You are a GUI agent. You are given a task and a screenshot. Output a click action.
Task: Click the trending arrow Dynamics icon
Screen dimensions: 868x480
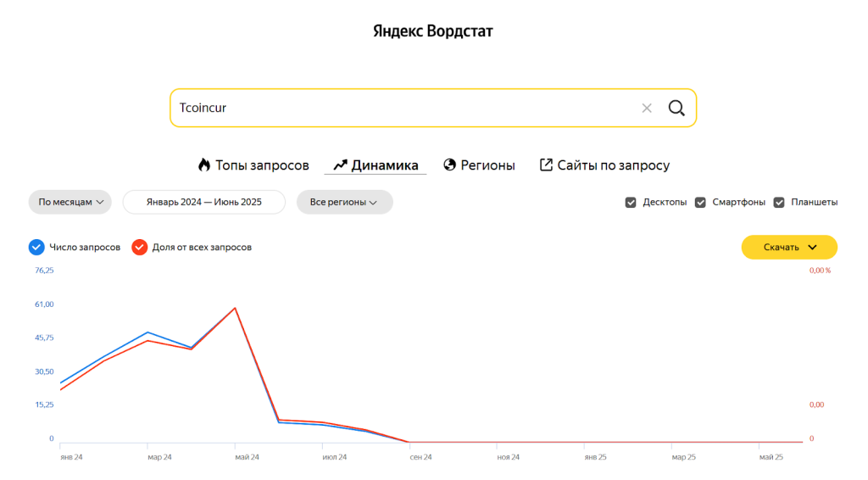click(341, 165)
